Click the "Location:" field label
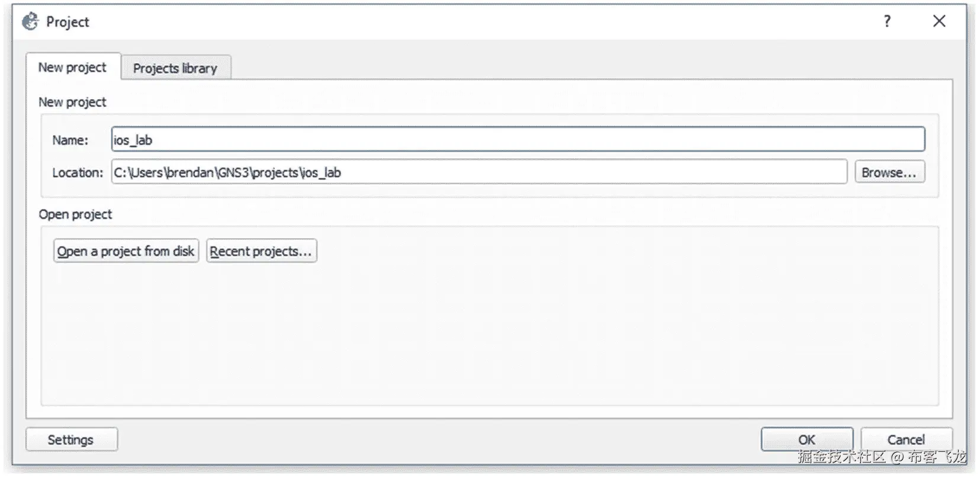The width and height of the screenshot is (980, 478). (77, 173)
